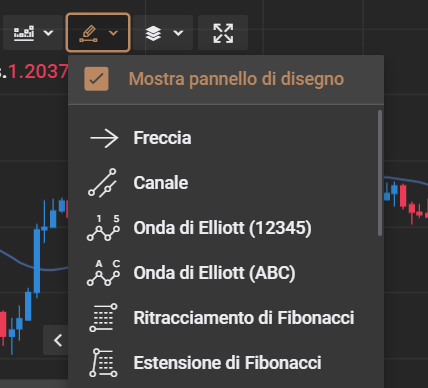428x388 pixels.
Task: Click the Estensione di Fibonacci text
Action: 227,363
